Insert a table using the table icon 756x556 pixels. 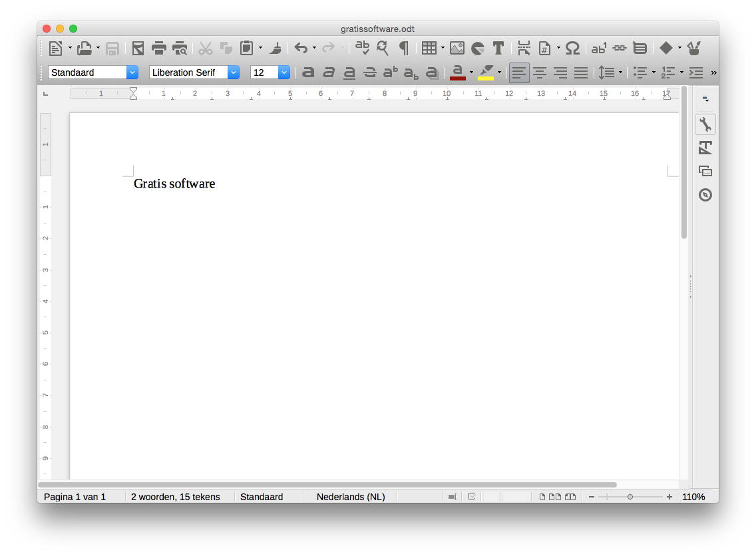pyautogui.click(x=429, y=48)
